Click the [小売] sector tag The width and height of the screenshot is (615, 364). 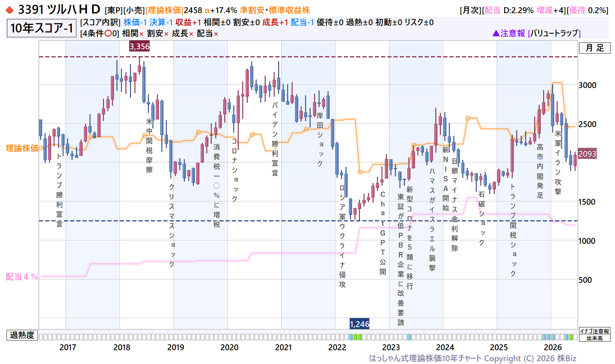pyautogui.click(x=134, y=10)
